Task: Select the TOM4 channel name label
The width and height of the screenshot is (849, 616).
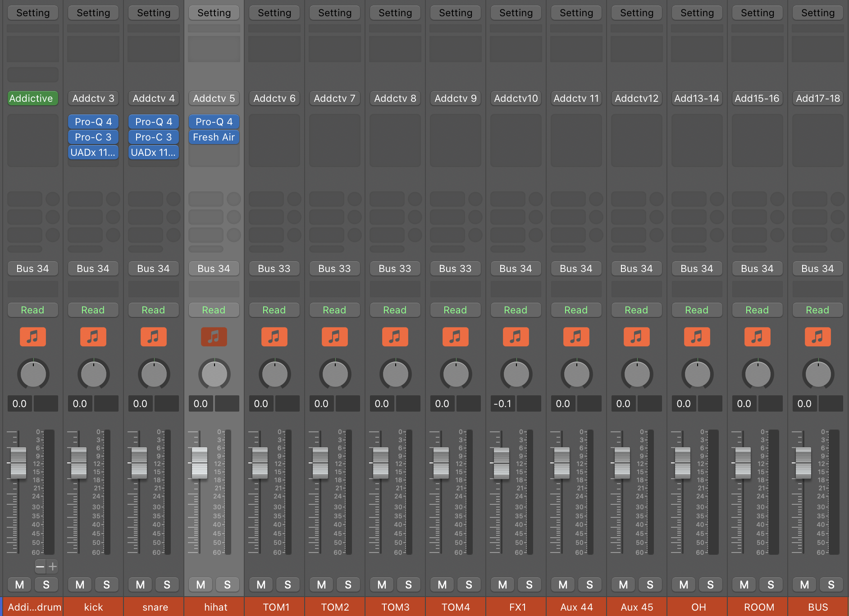Action: click(x=456, y=607)
